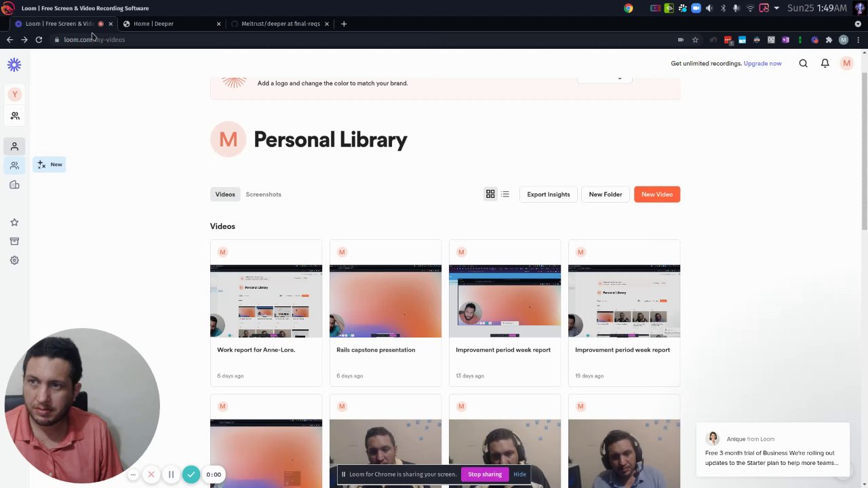Open the archive icon in sidebar
Screen dimensions: 868x488
click(14, 241)
